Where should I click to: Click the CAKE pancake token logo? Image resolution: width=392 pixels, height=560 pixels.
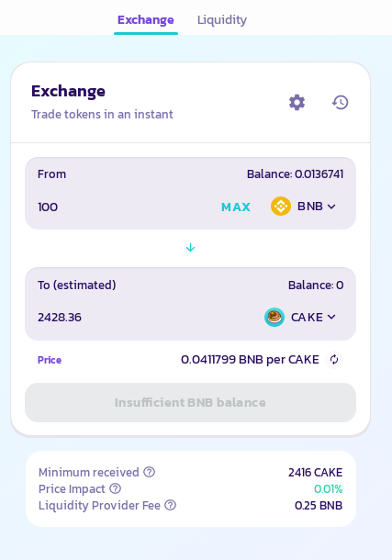point(274,317)
